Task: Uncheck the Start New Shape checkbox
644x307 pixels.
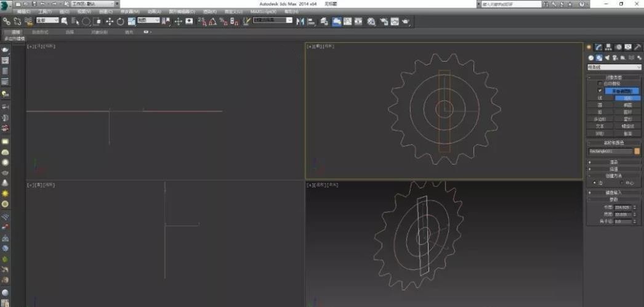Action: coord(600,90)
